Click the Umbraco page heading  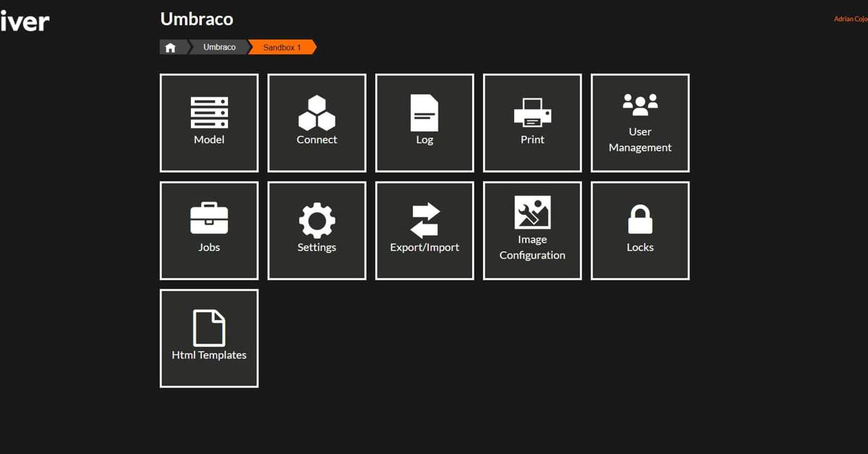[x=197, y=19]
